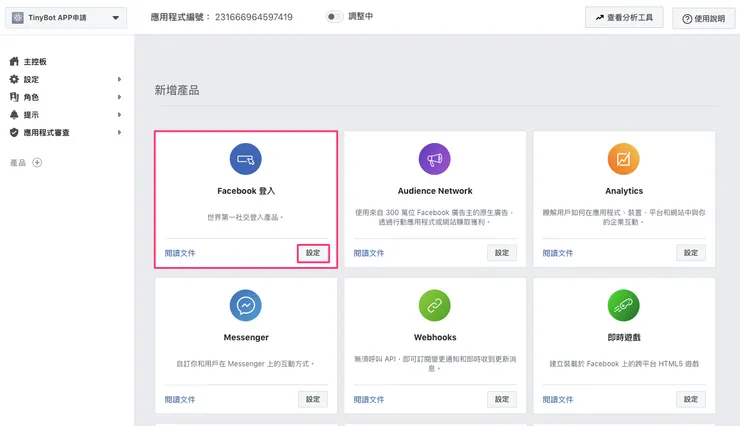Click the Messenger chat bubble icon
This screenshot has height=426, width=740.
pos(245,305)
